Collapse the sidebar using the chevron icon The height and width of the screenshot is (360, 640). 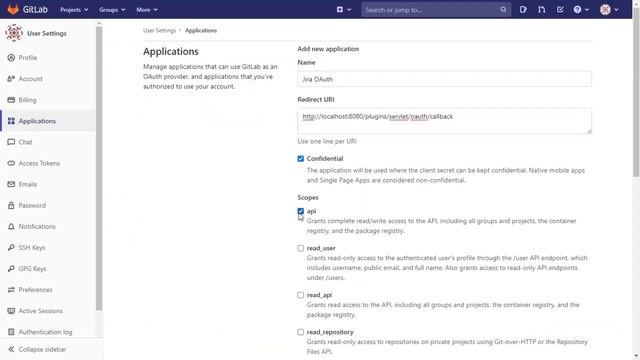[x=11, y=349]
